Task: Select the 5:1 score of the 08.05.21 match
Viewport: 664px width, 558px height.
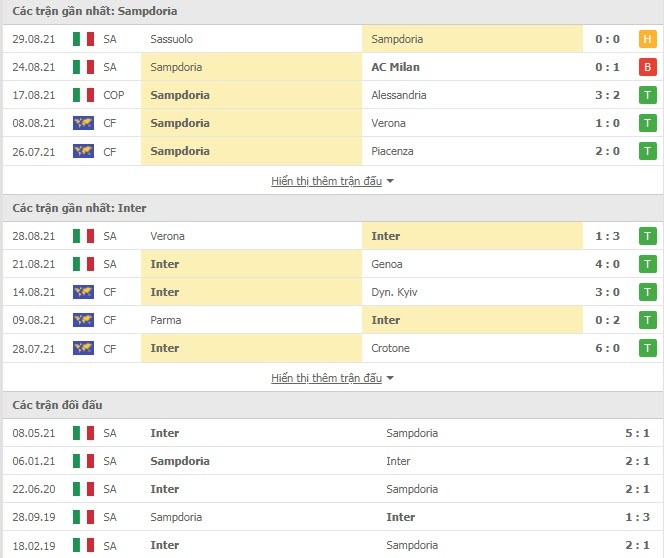Action: point(637,433)
